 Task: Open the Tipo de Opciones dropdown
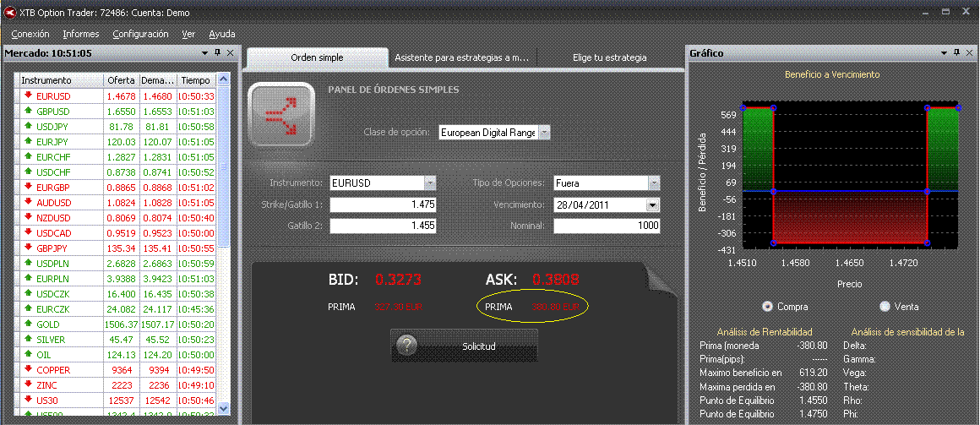[x=654, y=183]
